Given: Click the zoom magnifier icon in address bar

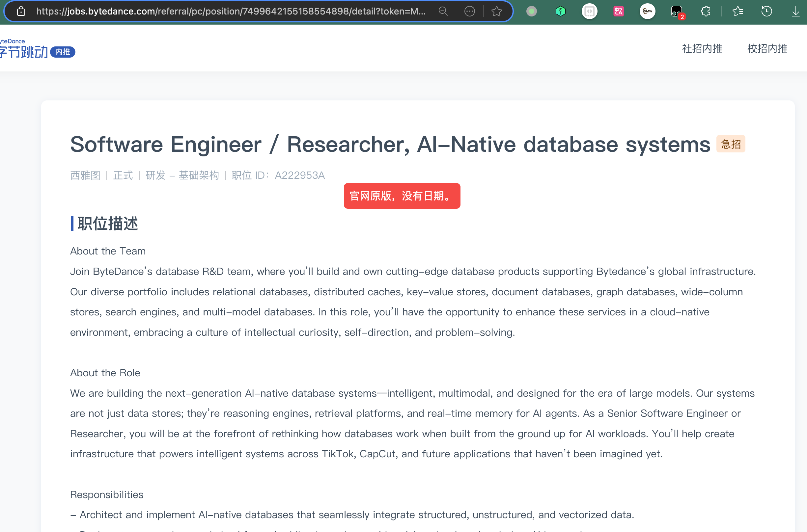Looking at the screenshot, I should (x=443, y=11).
